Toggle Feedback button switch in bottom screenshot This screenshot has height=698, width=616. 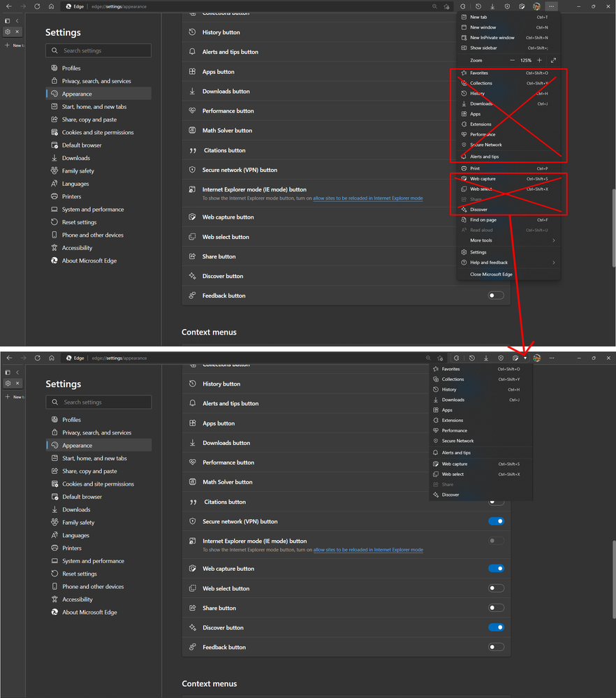click(x=497, y=647)
